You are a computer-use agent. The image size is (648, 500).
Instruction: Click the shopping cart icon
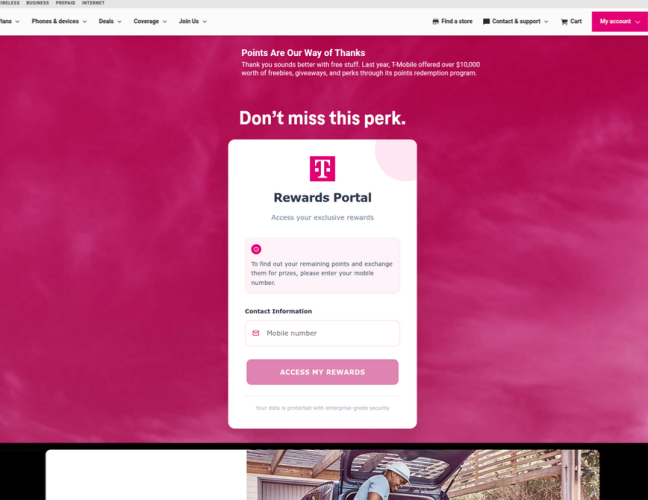pyautogui.click(x=564, y=21)
